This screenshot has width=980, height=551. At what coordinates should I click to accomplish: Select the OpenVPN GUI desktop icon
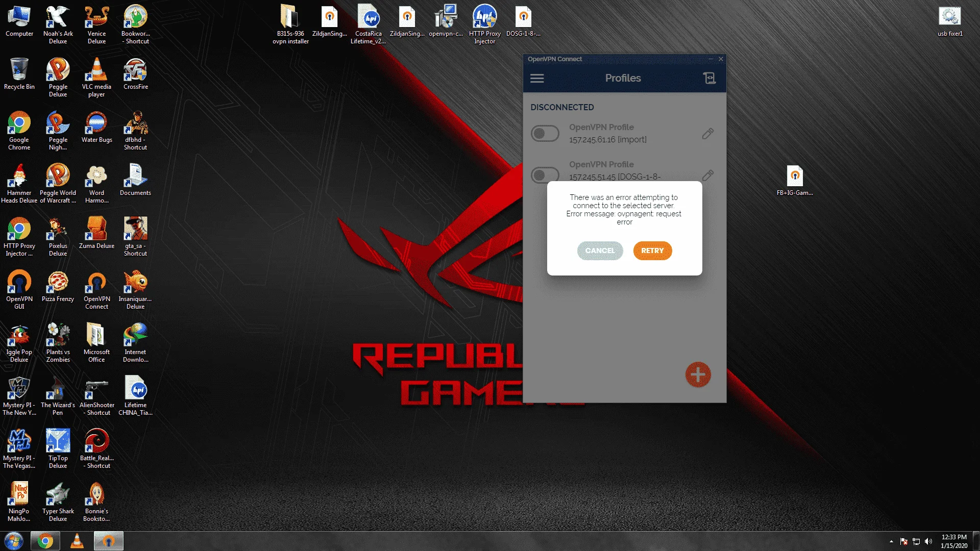(19, 290)
